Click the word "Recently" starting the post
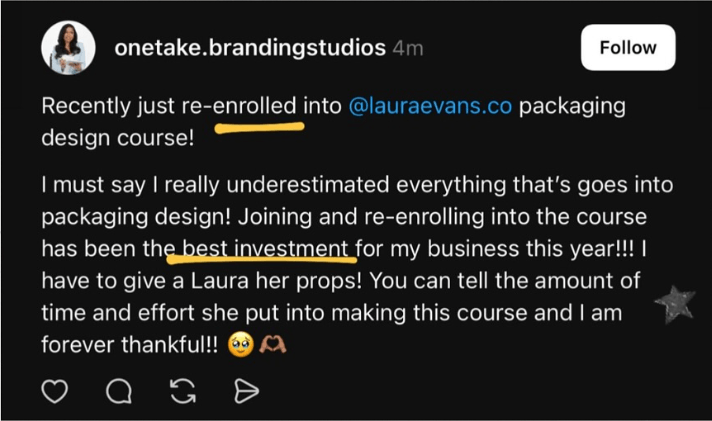 click(x=84, y=105)
